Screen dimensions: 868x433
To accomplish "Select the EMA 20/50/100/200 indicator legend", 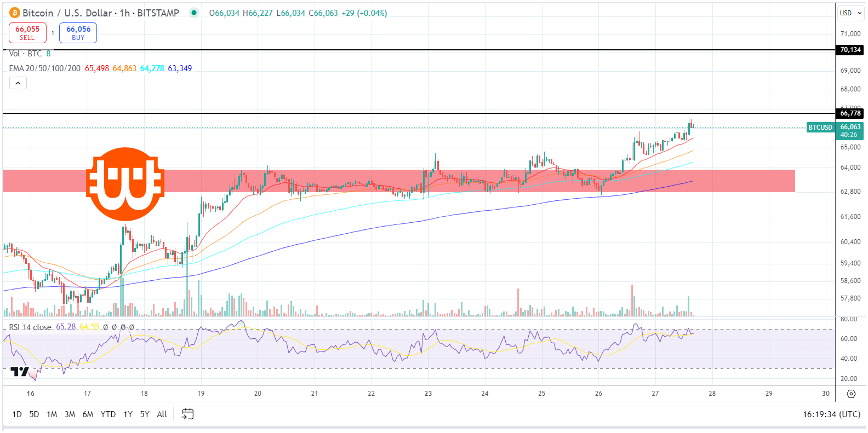I will 45,68.
